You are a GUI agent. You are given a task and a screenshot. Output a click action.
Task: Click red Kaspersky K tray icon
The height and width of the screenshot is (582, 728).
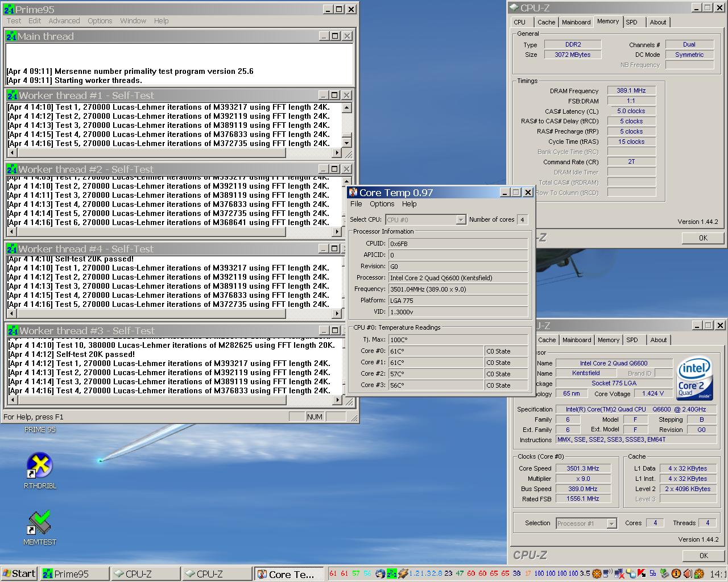[x=642, y=573]
